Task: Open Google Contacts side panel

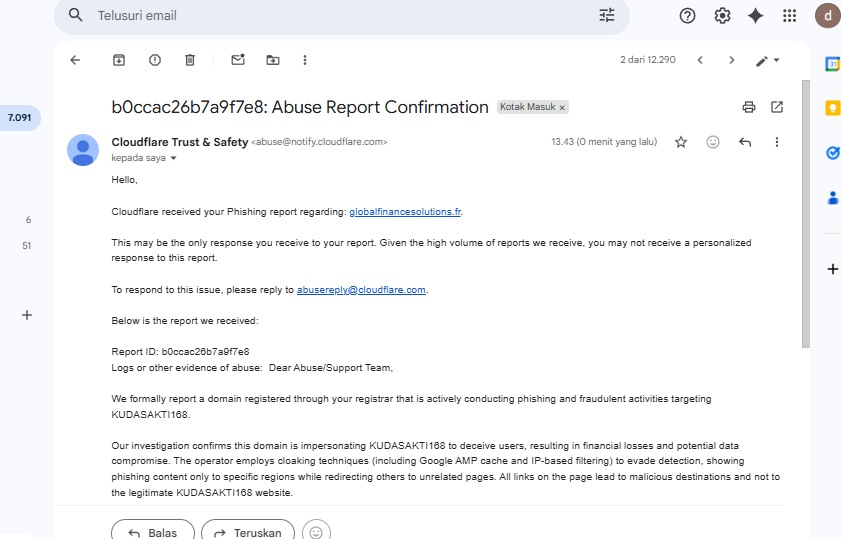Action: coord(832,198)
